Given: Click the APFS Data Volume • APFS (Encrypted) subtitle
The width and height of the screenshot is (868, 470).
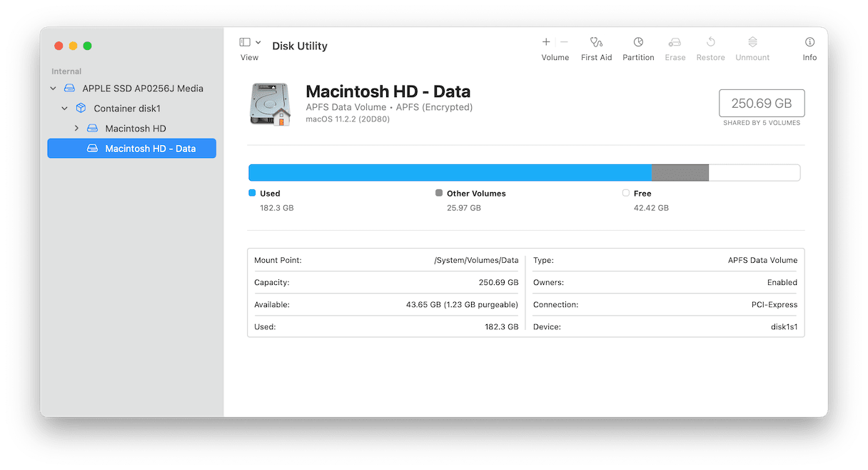Looking at the screenshot, I should [x=389, y=107].
